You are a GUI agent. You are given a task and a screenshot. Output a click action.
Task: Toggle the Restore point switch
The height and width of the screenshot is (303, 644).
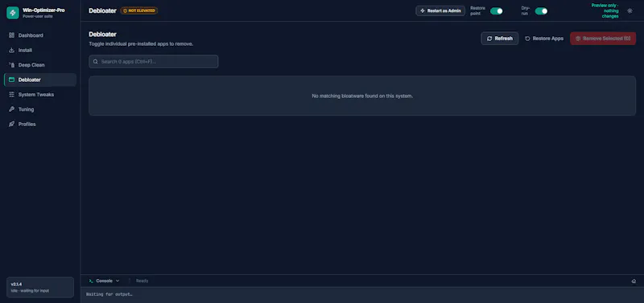point(496,11)
